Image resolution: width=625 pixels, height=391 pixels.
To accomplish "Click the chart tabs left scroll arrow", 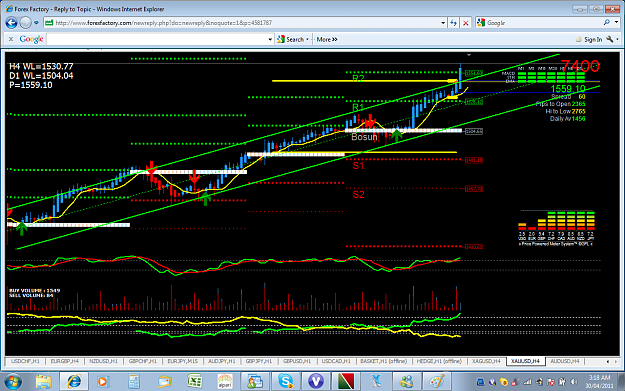I will pyautogui.click(x=607, y=362).
